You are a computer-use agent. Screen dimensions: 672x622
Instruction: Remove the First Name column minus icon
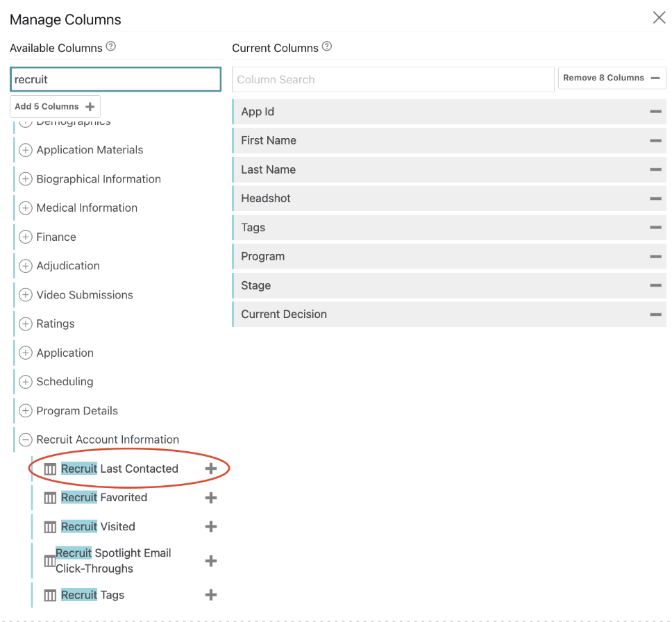(x=655, y=141)
